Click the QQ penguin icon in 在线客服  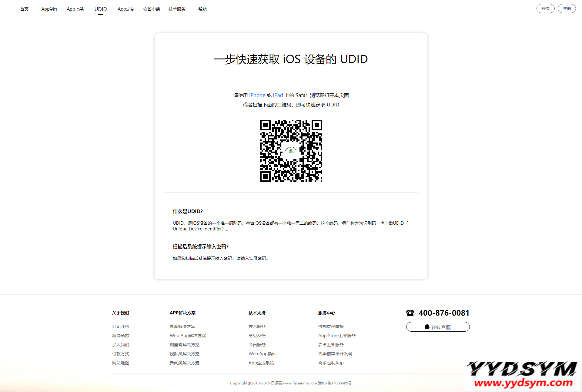point(427,327)
